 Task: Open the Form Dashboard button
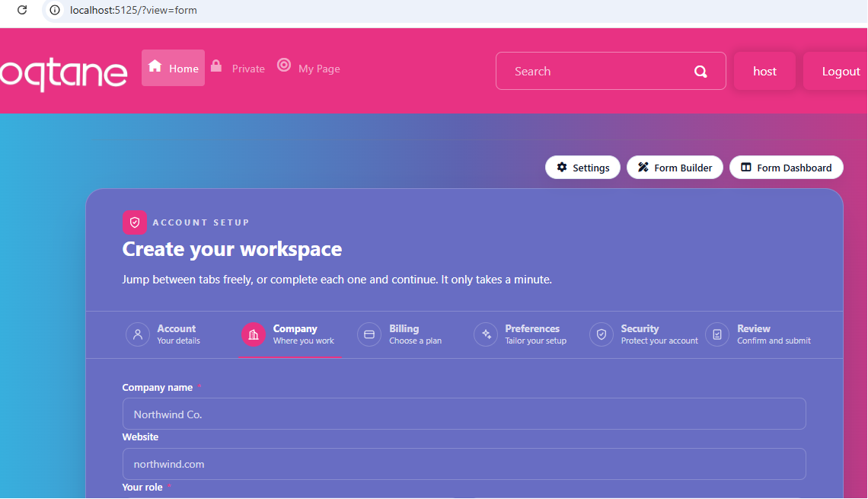click(x=786, y=168)
